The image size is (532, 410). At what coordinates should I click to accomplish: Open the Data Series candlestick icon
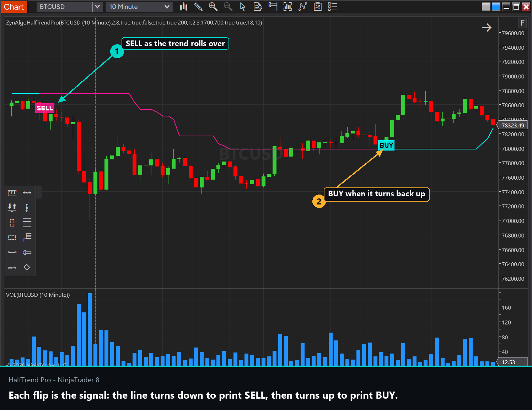tap(183, 6)
